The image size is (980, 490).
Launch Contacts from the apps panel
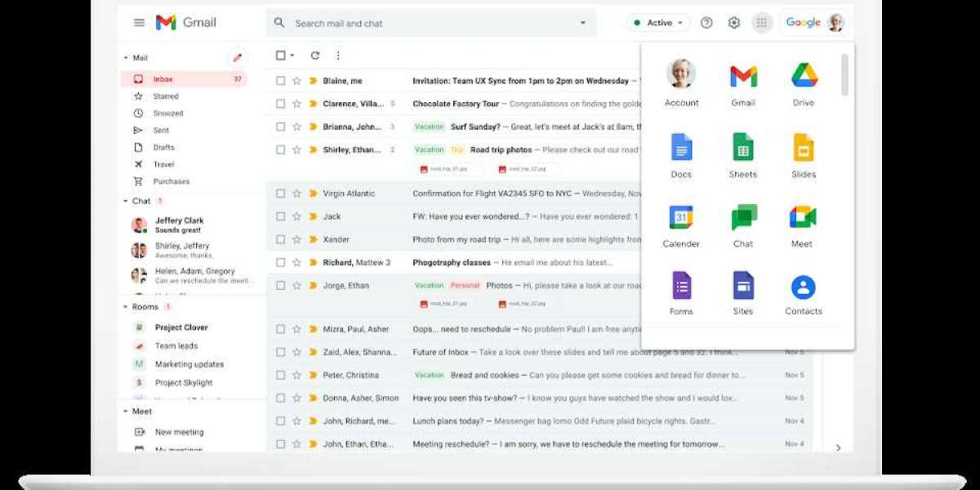pyautogui.click(x=804, y=294)
